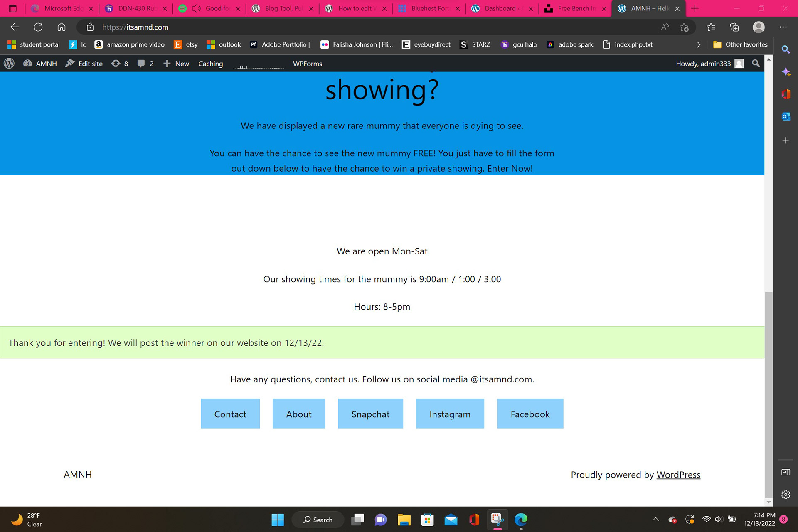Open the Collections icon in toolbar
The height and width of the screenshot is (532, 798).
tap(734, 27)
